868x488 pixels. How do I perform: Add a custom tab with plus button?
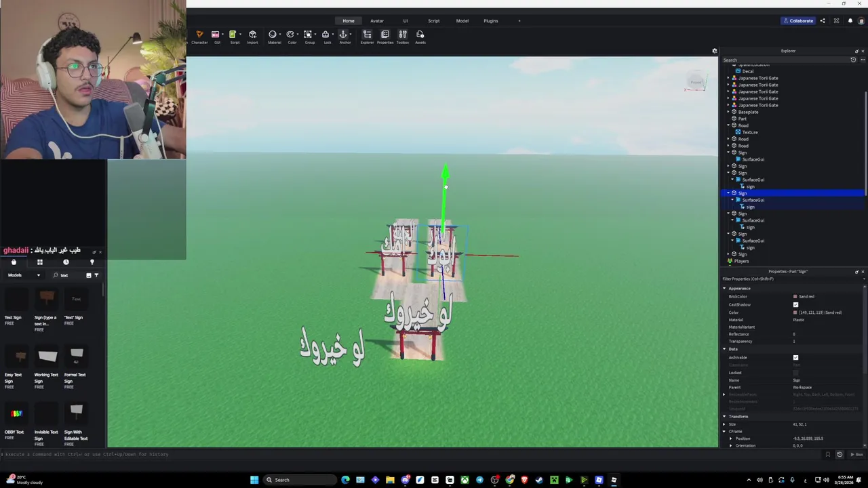(x=519, y=21)
